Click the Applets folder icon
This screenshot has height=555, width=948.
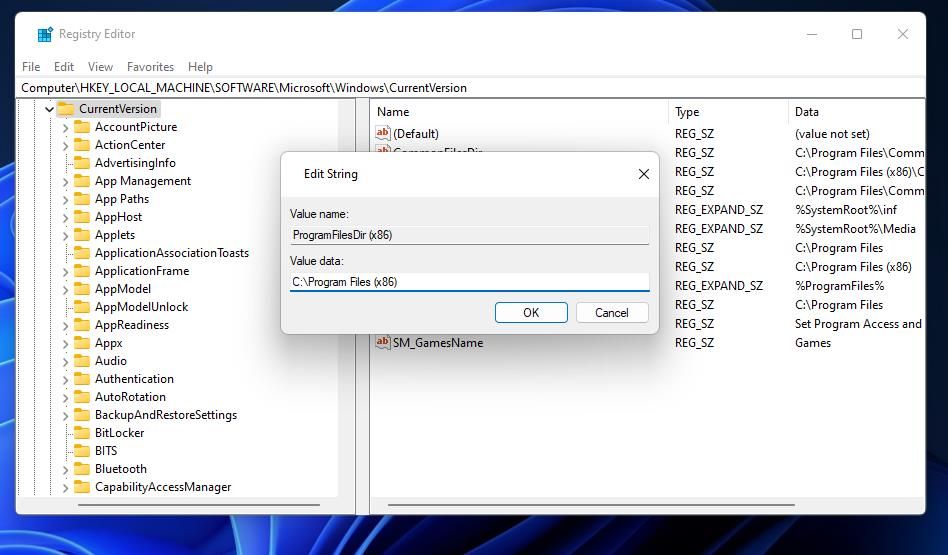(x=82, y=235)
